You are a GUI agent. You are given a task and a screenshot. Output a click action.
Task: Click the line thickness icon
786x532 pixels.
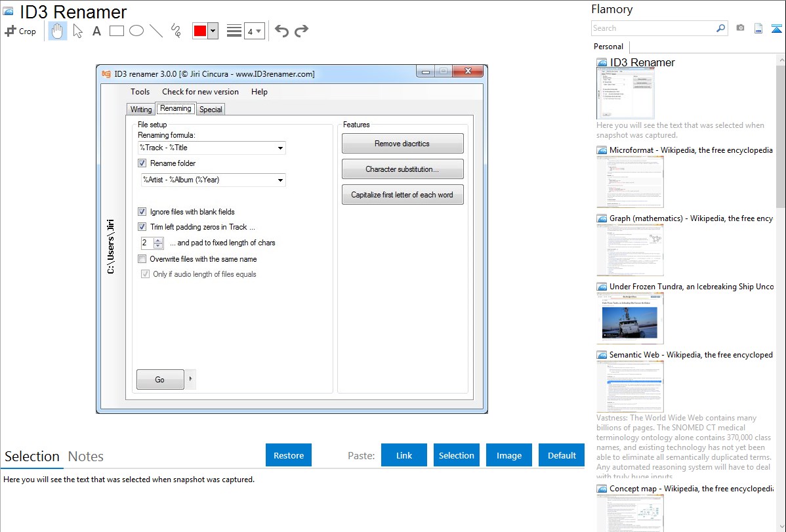pos(234,31)
